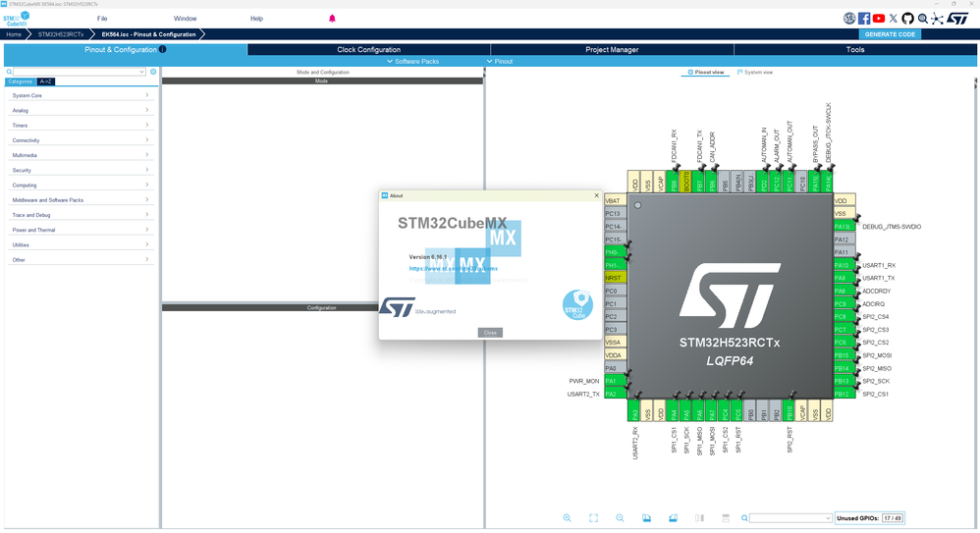Click the STM32CubeMX logo top-left
Screen dimensions: 980x533
[17, 19]
